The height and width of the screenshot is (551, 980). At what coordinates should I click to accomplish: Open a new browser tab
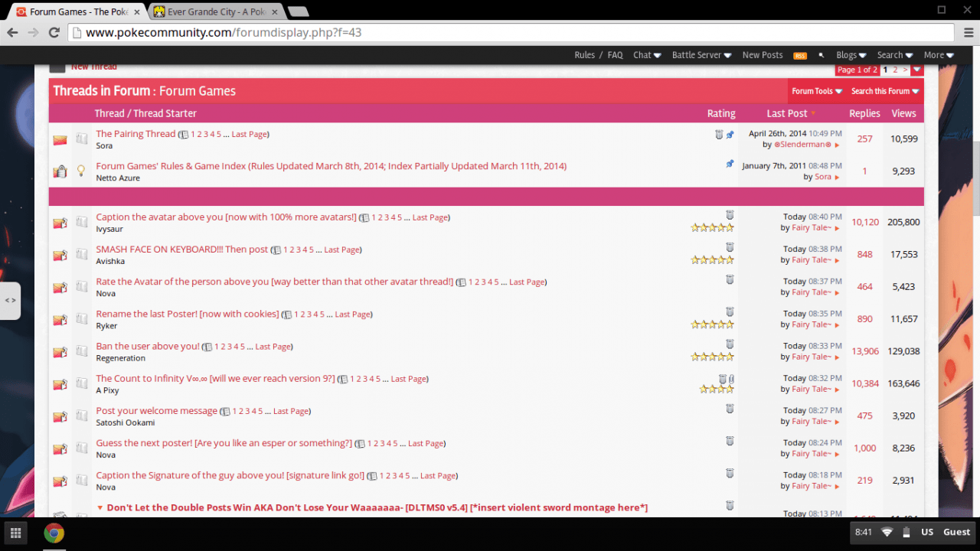click(298, 11)
